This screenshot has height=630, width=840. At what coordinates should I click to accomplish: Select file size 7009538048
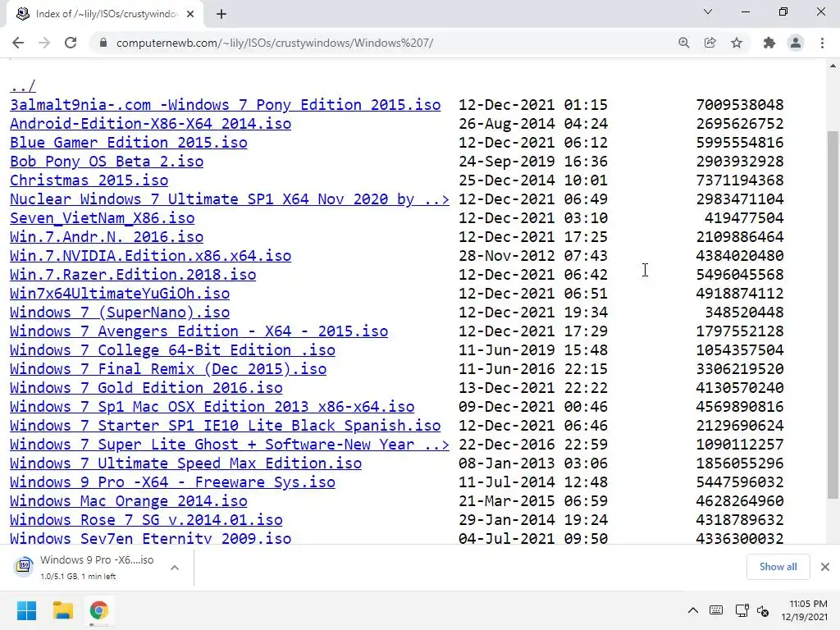point(740,104)
